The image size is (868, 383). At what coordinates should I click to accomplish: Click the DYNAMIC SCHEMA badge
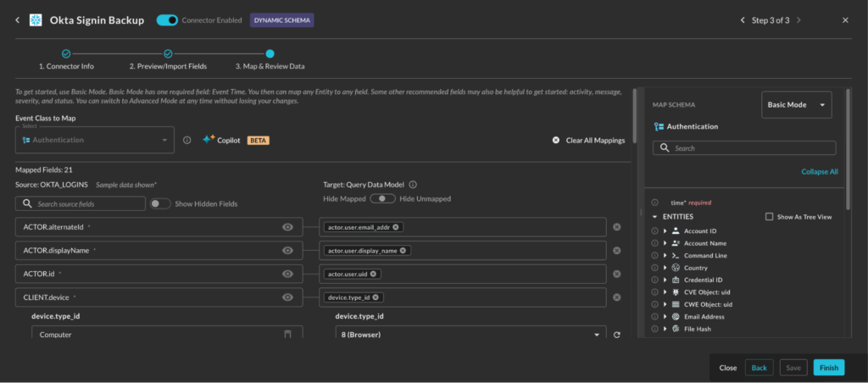tap(281, 20)
